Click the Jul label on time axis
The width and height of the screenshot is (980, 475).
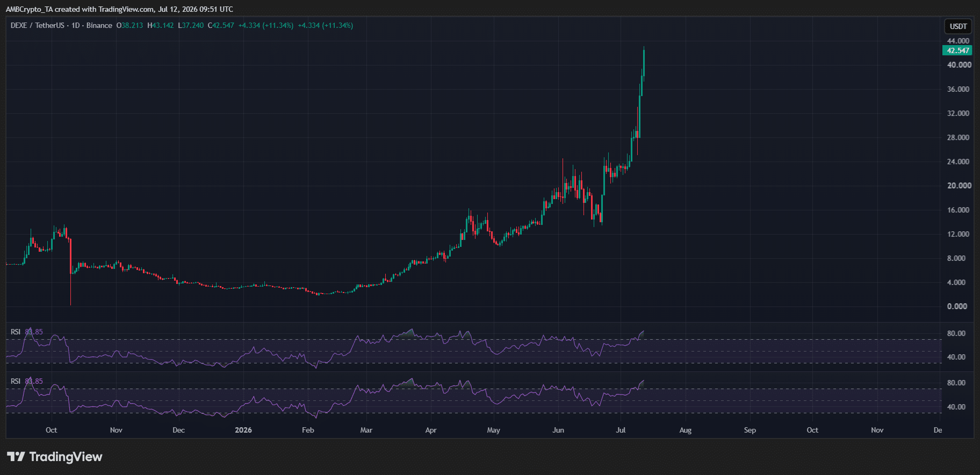(621, 430)
